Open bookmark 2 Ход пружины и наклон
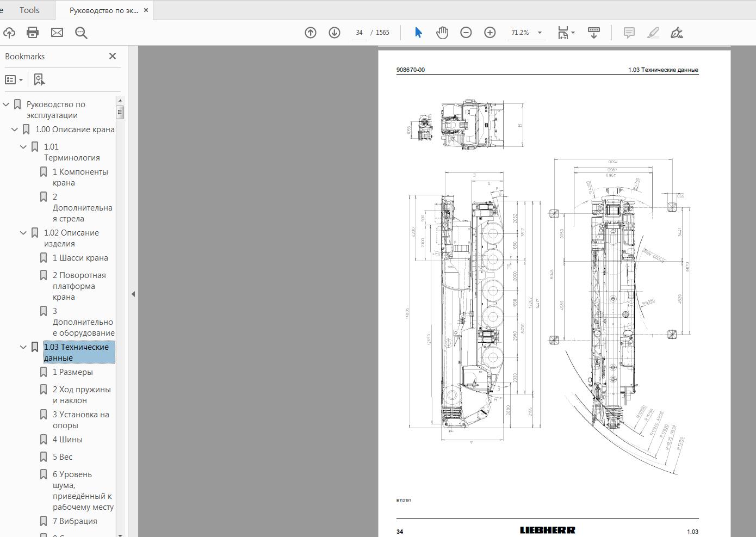This screenshot has width=756, height=537. (x=82, y=395)
